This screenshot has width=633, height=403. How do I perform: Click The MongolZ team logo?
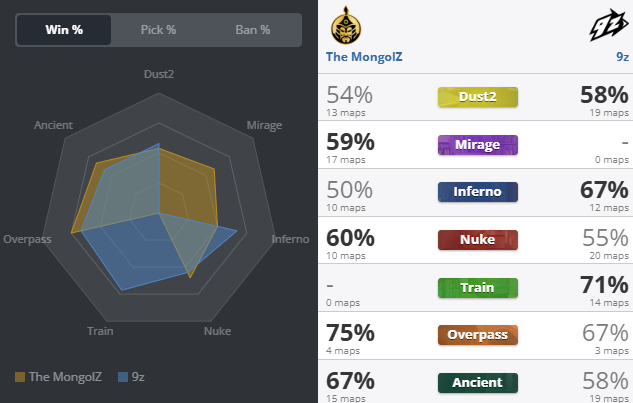348,25
